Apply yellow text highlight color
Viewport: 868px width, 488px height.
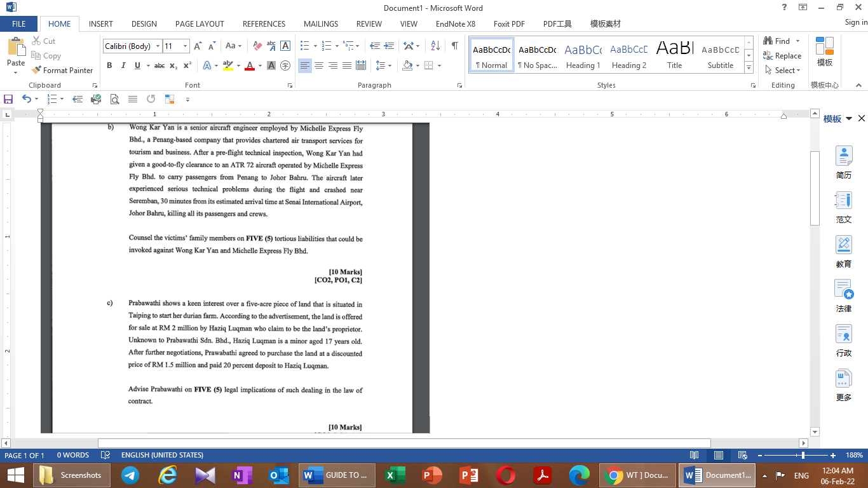click(228, 65)
